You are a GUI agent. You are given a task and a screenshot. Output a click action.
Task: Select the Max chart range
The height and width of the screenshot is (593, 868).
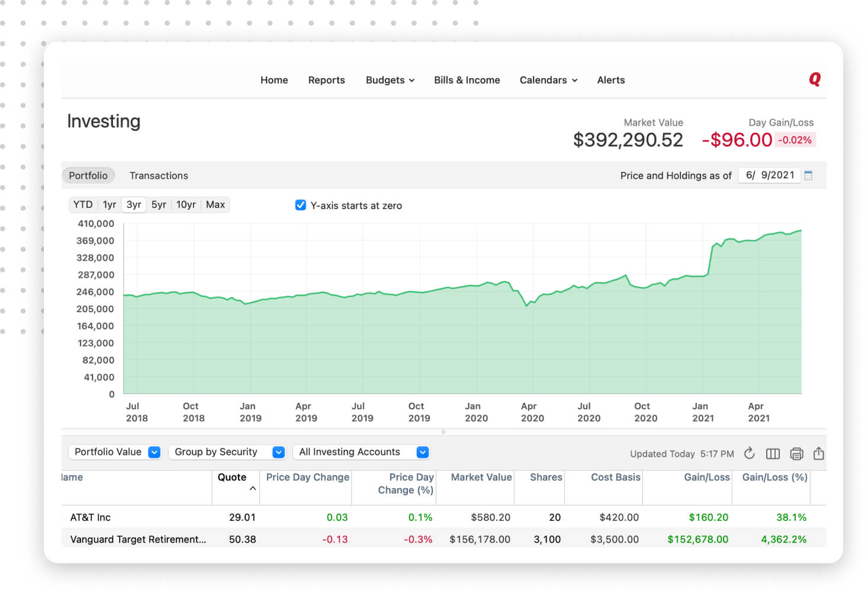click(x=215, y=204)
